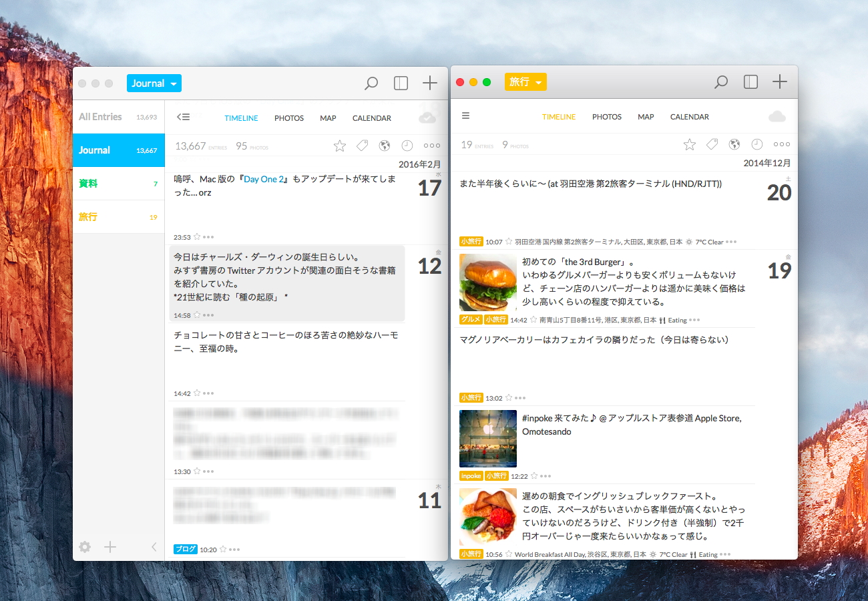Select TIMELINE tab in Journal window
Viewport: 868px width, 601px height.
tap(241, 118)
